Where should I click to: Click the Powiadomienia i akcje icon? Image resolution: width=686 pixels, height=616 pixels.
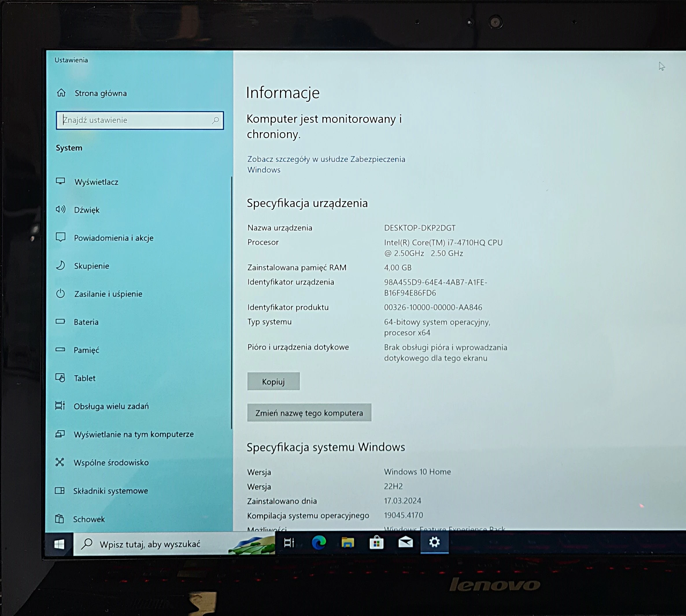[61, 237]
